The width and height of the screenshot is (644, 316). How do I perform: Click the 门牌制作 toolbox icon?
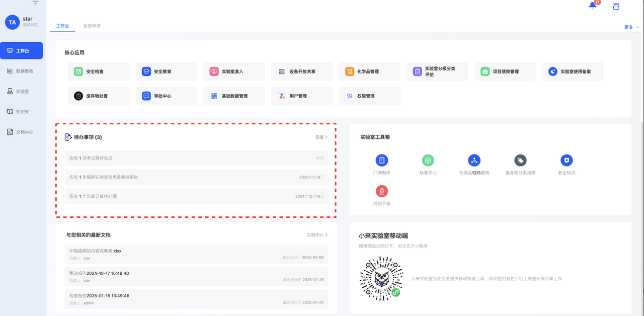[x=382, y=161]
